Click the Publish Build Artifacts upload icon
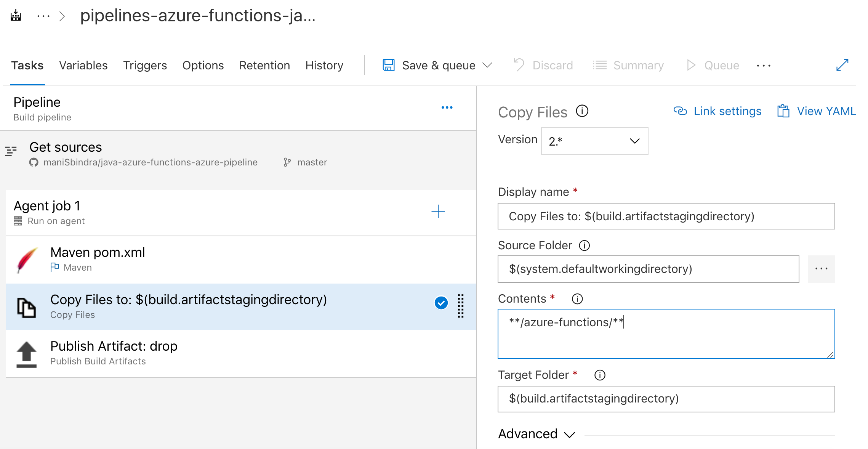 click(x=26, y=353)
